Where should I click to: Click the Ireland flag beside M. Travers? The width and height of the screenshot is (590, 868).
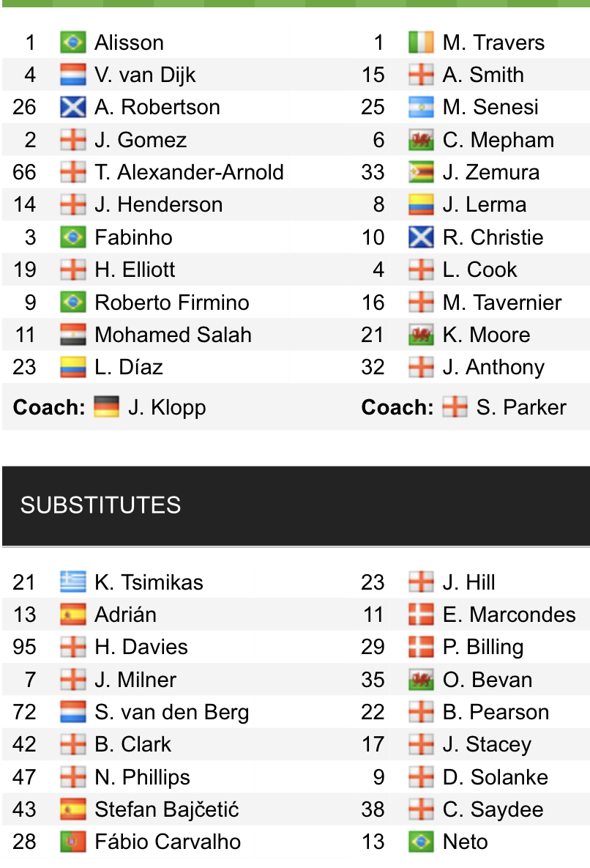coord(421,42)
